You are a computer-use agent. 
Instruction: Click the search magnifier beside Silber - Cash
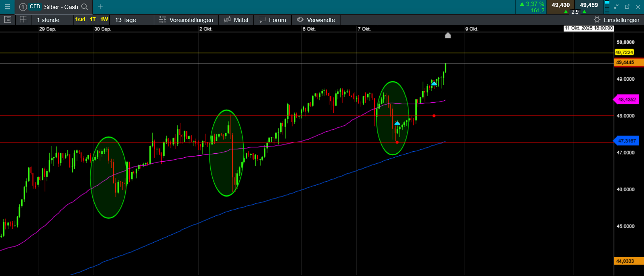(85, 7)
